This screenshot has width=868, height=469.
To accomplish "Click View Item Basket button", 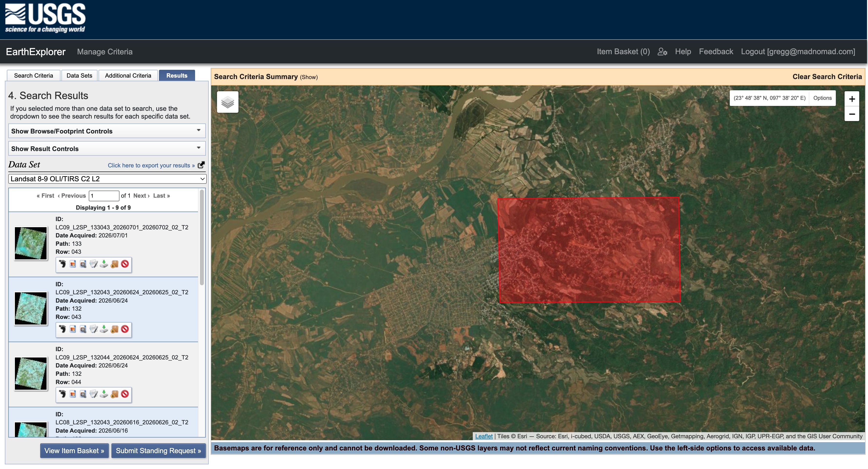I will 74,451.
